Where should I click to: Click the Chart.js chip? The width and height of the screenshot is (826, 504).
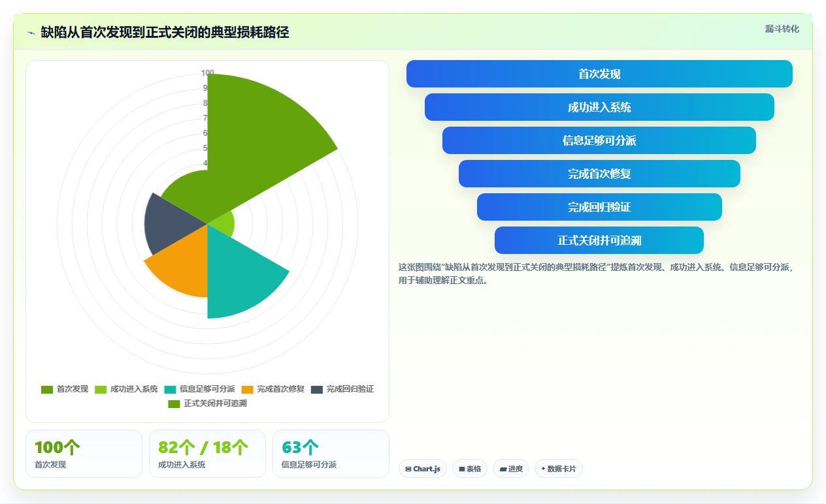click(x=423, y=469)
